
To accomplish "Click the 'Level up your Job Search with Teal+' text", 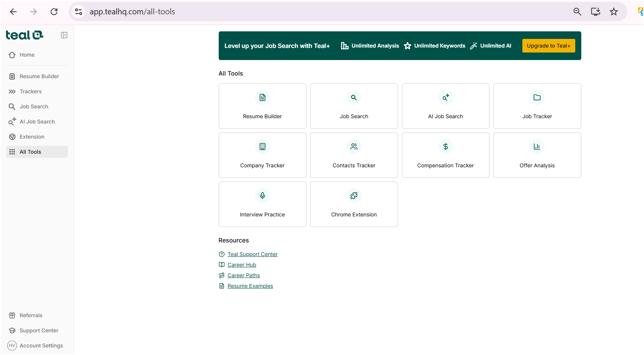I will [x=277, y=46].
